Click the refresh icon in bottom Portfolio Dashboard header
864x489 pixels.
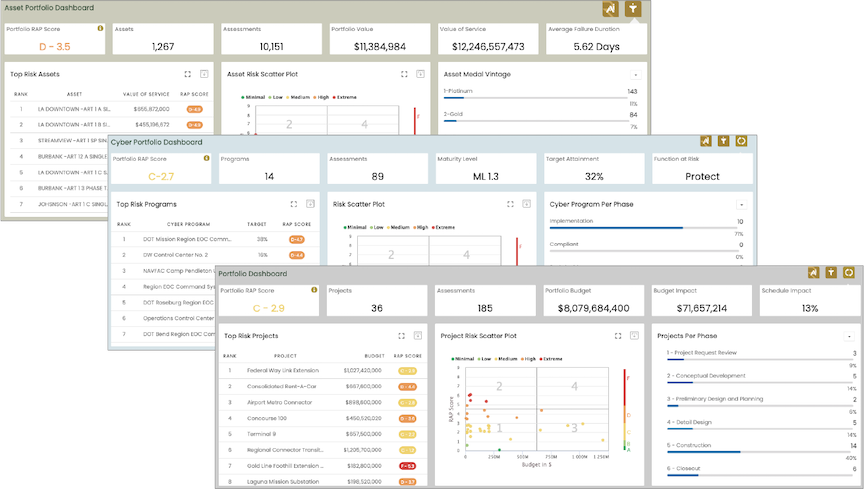coord(849,272)
